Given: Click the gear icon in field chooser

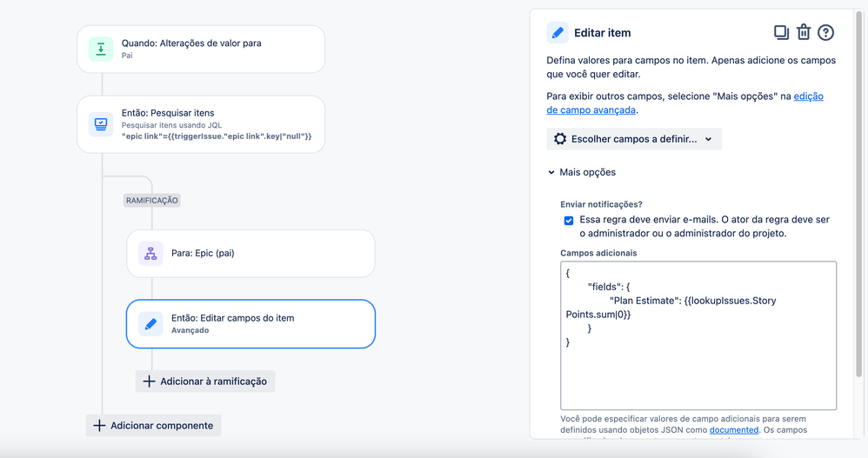Looking at the screenshot, I should coord(560,139).
